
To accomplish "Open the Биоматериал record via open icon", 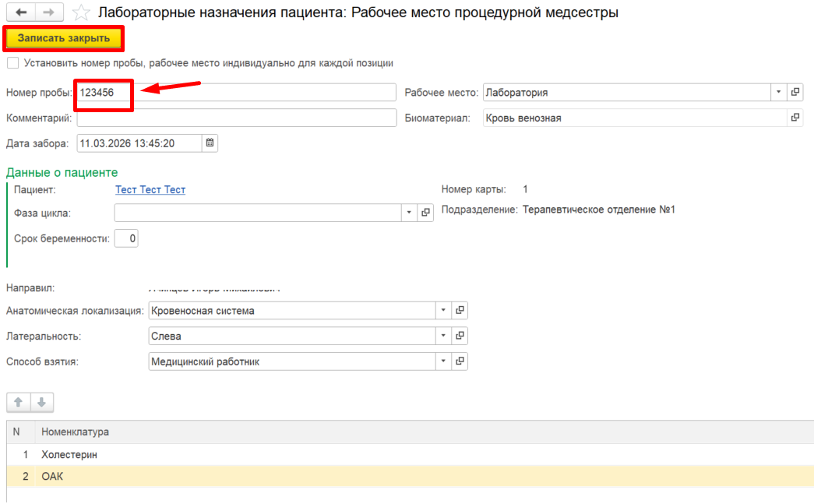I will pos(795,118).
